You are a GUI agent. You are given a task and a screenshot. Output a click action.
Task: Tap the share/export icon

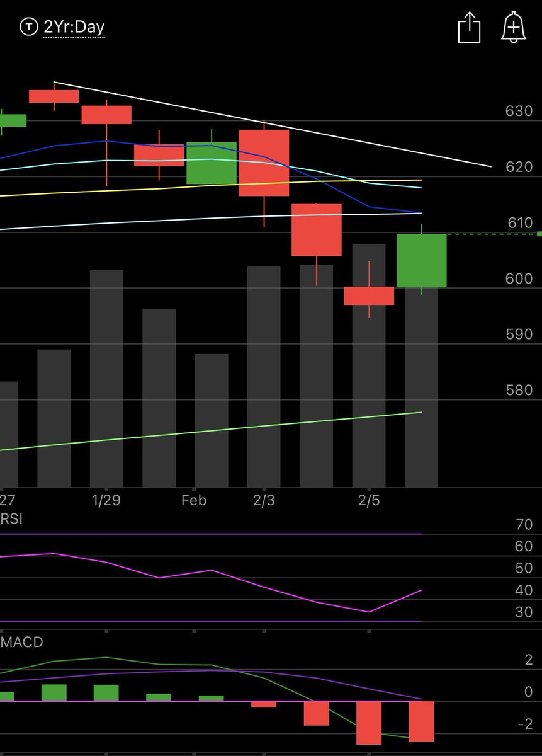(469, 29)
